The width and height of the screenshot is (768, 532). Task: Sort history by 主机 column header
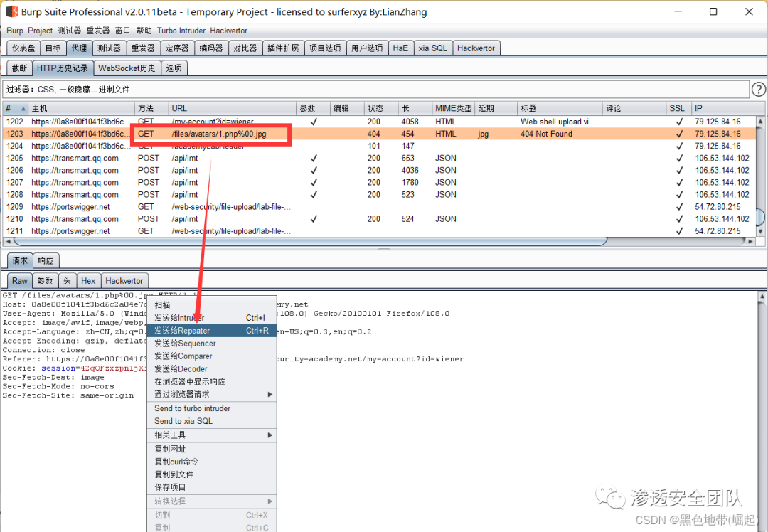click(x=81, y=108)
